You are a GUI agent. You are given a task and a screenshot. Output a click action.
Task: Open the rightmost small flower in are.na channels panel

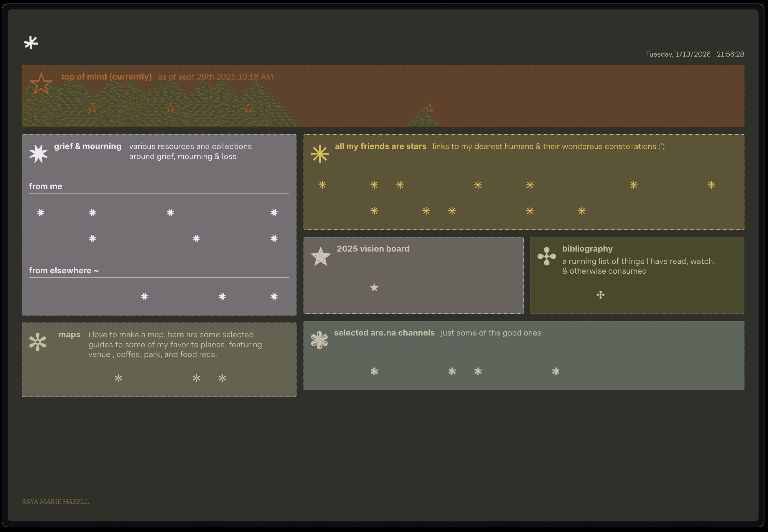[556, 371]
